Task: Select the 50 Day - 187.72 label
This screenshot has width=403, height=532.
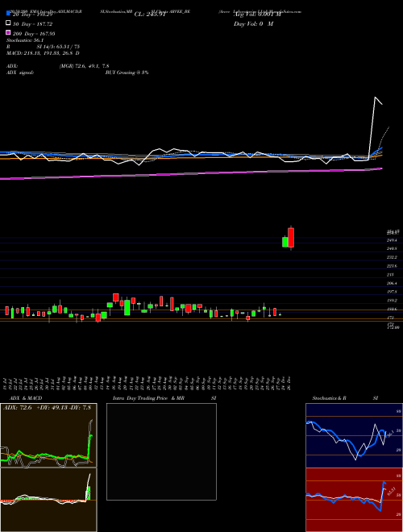Action: click(x=32, y=24)
